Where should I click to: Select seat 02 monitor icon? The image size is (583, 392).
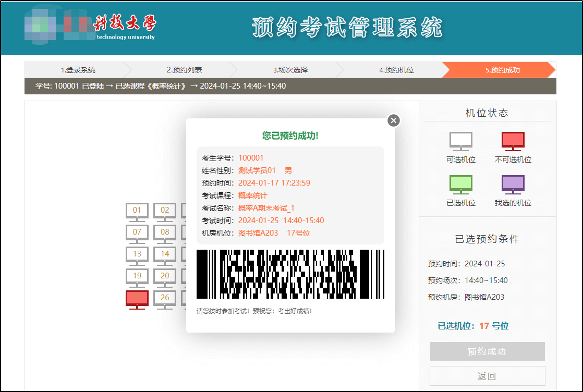165,212
